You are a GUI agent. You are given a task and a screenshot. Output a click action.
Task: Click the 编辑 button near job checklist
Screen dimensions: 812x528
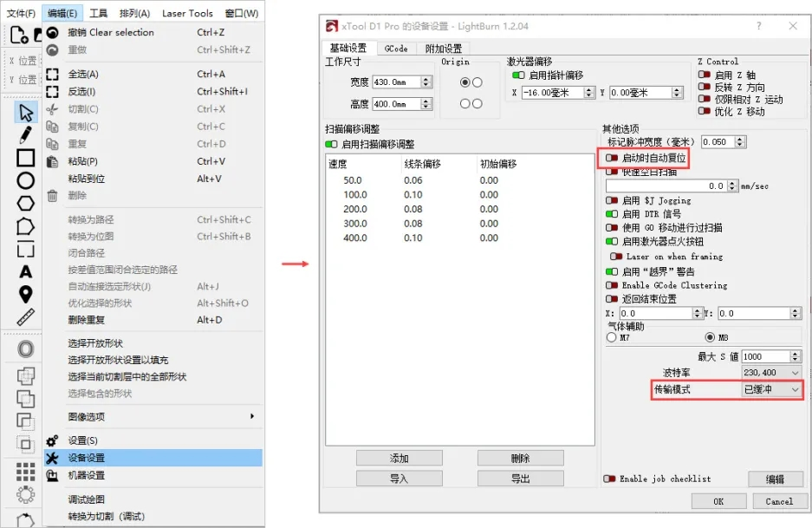pyautogui.click(x=775, y=479)
